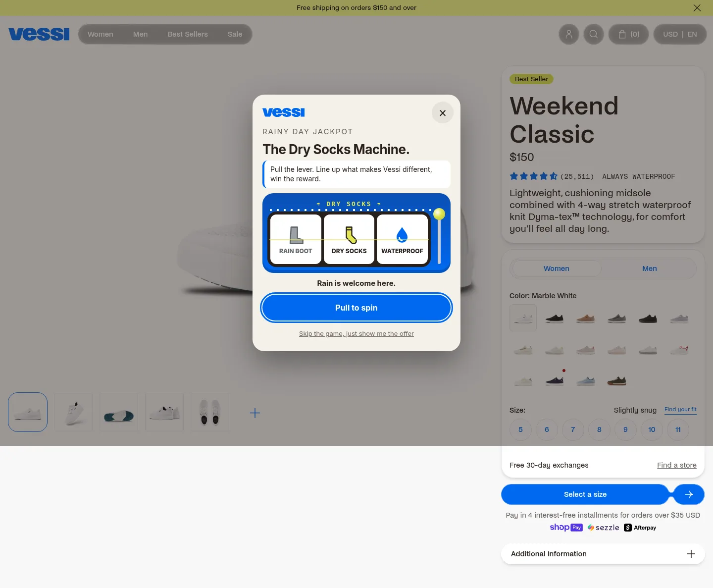
Task: Click the arrow button beside Select a size
Action: click(x=689, y=494)
